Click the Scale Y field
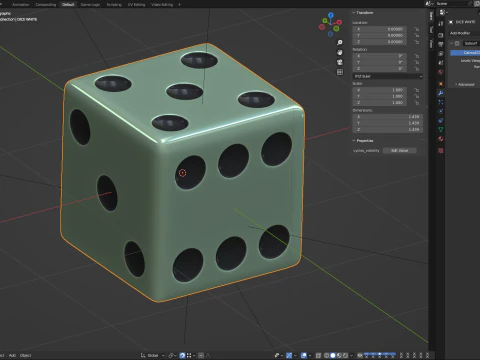Viewport: 480px width, 360px height. coord(380,96)
